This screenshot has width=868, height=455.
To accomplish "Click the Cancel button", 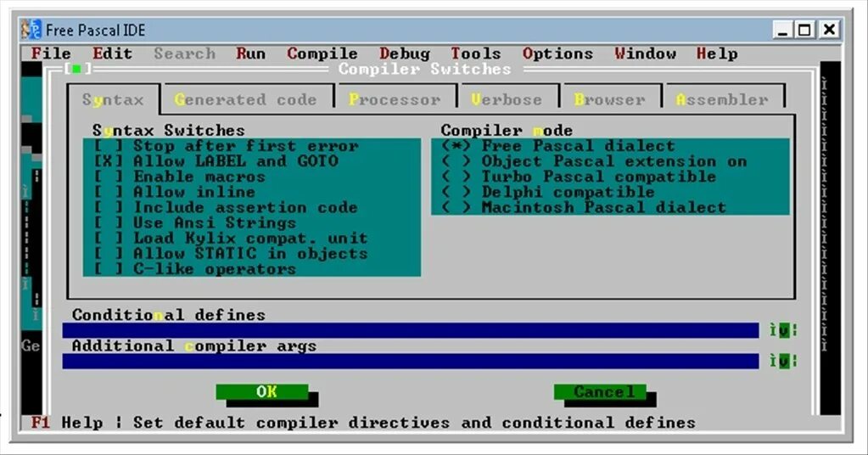I will pos(600,392).
